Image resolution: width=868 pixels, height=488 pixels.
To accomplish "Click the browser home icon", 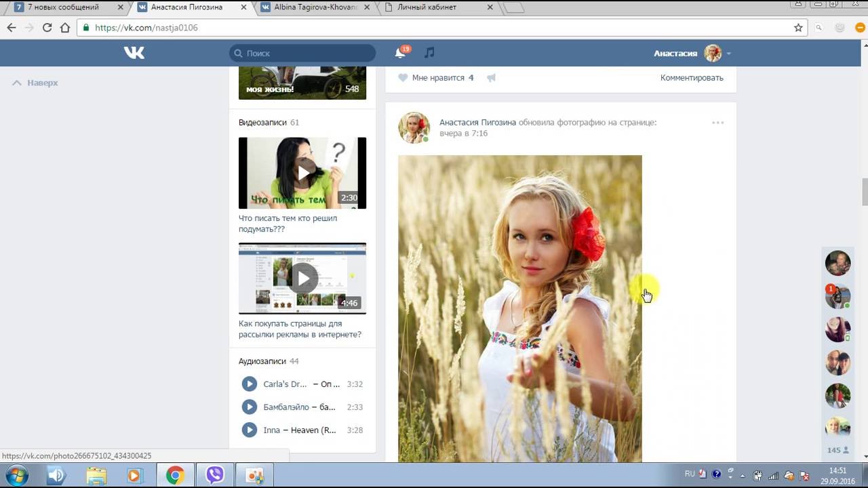I will click(65, 28).
